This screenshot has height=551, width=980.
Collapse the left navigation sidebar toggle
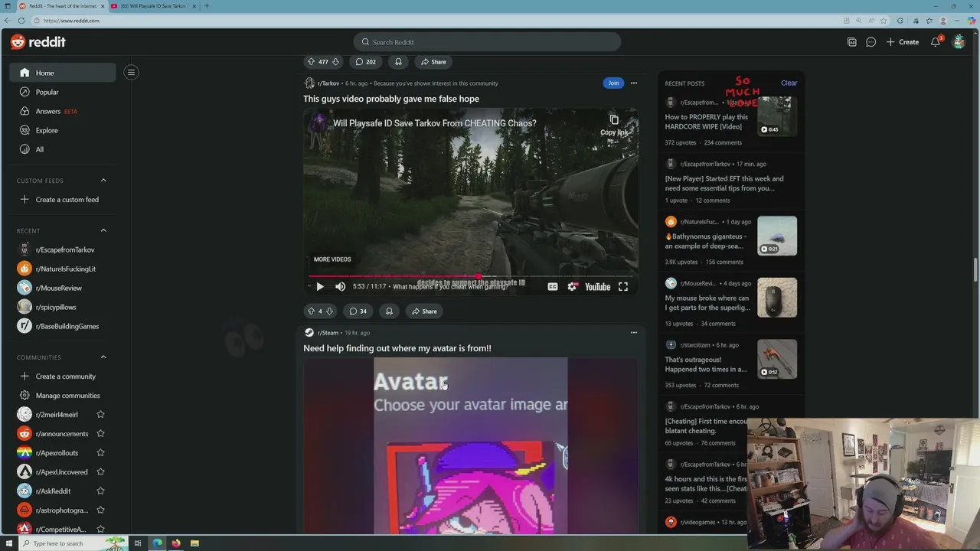(131, 73)
